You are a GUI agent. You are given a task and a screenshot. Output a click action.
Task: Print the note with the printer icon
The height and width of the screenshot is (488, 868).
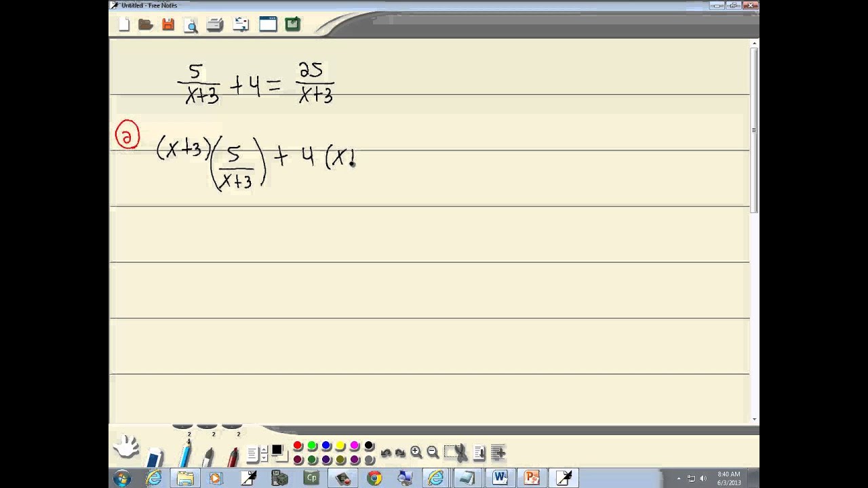click(215, 25)
